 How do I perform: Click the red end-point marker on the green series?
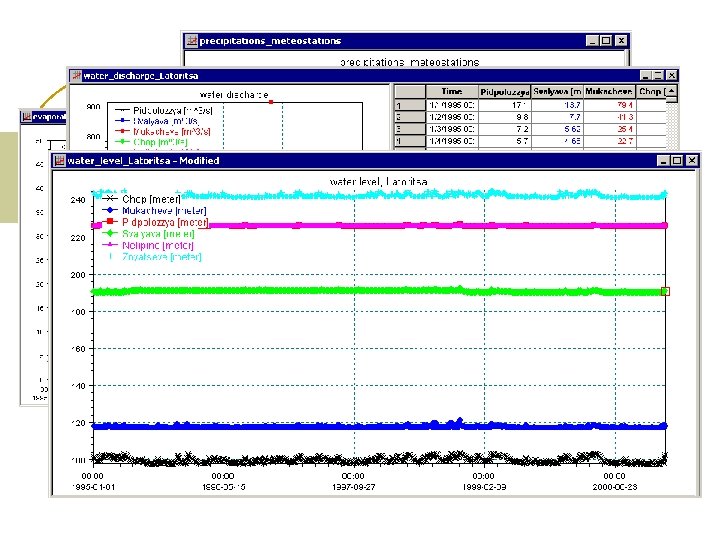[665, 292]
